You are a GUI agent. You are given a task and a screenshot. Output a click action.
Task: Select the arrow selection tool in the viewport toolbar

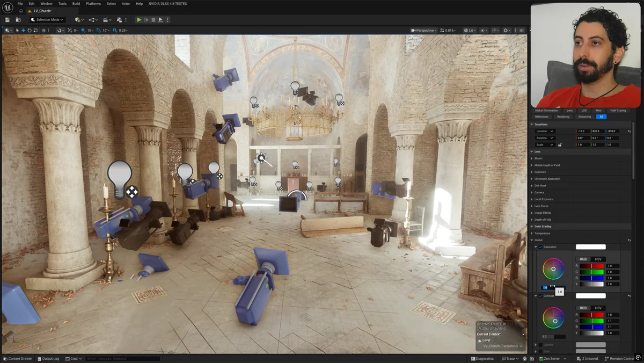(x=17, y=30)
